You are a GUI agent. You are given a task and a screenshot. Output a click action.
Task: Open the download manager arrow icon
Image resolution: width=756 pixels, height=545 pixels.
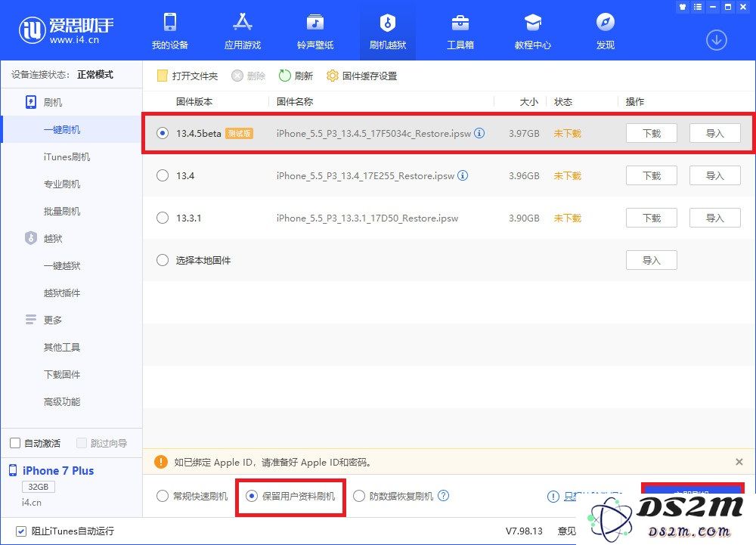tap(717, 40)
